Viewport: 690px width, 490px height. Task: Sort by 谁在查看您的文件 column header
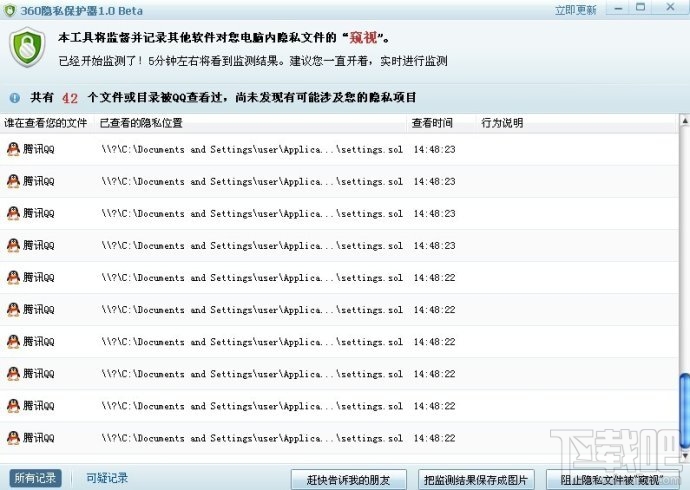point(47,123)
